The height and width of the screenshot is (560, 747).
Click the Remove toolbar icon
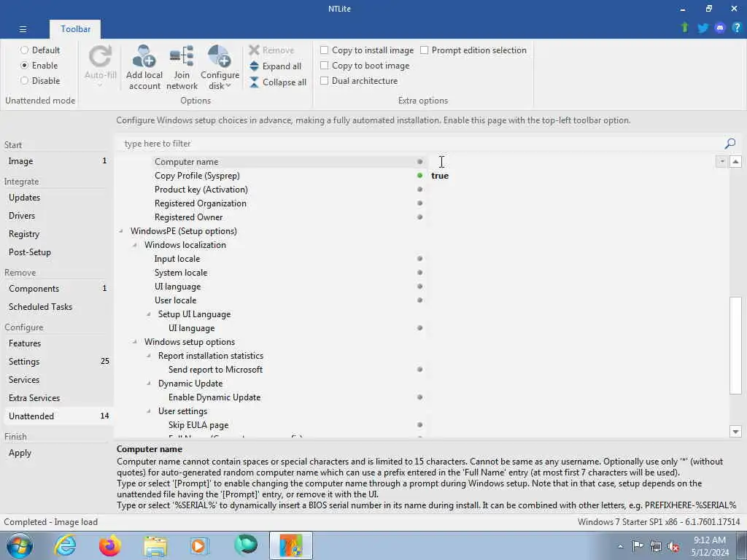coord(254,50)
